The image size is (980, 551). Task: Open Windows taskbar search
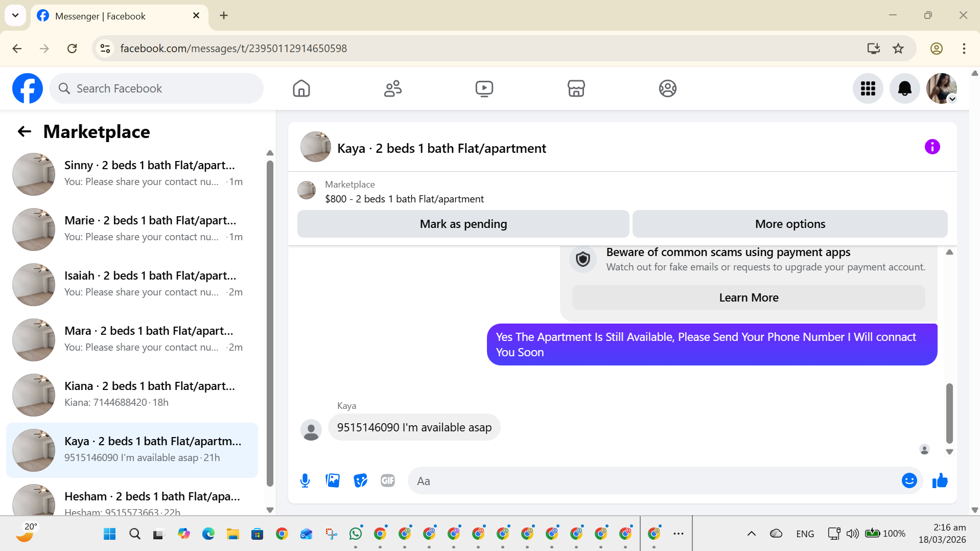coord(135,534)
